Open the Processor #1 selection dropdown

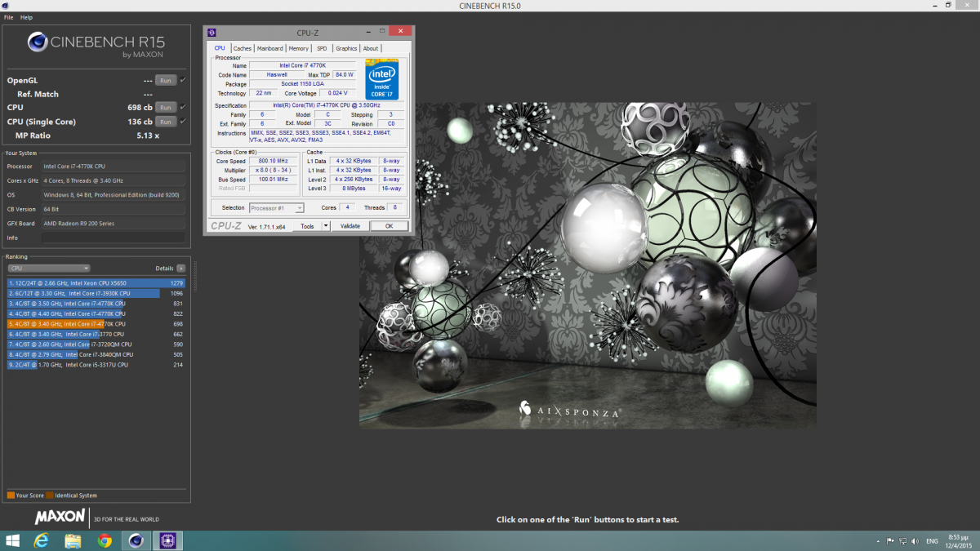276,208
